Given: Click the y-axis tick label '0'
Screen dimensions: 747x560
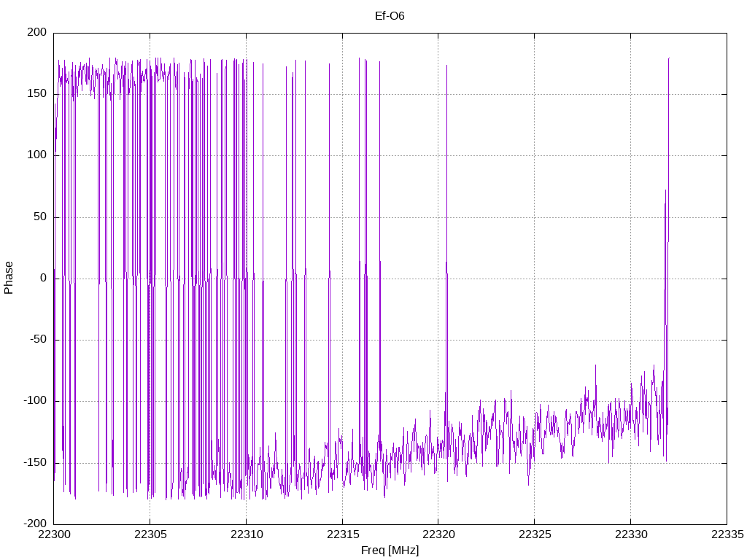Looking at the screenshot, I should [44, 279].
